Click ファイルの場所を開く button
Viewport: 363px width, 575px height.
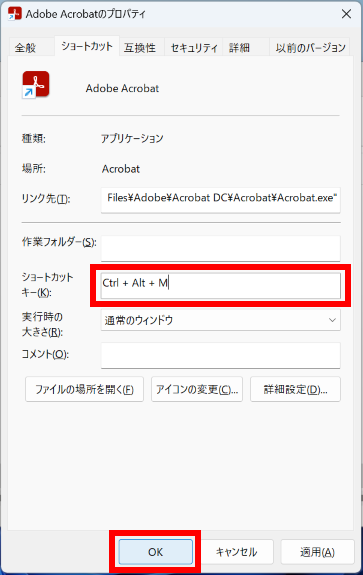84,389
